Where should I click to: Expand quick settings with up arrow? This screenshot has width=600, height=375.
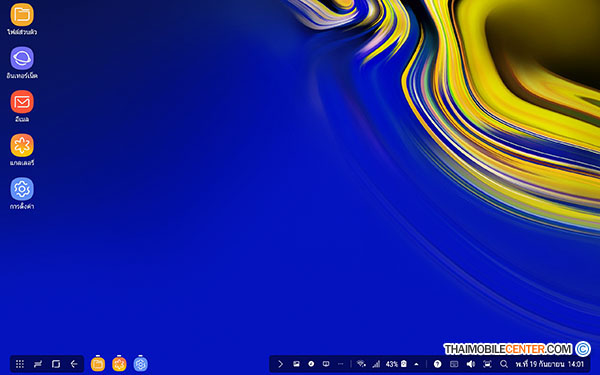point(416,364)
